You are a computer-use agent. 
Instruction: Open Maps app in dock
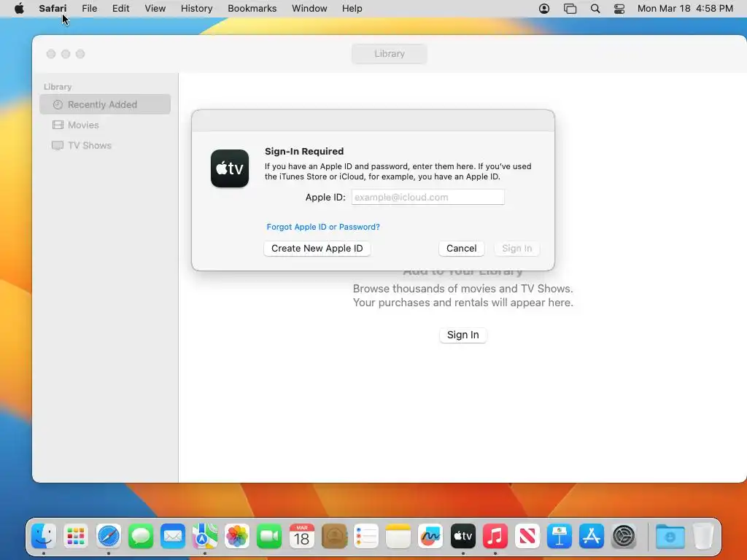(x=205, y=536)
